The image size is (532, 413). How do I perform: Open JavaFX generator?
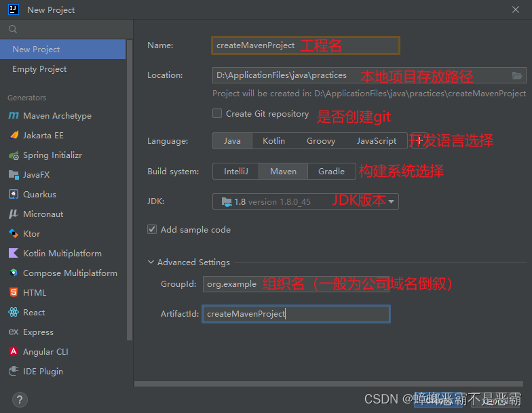(62, 175)
